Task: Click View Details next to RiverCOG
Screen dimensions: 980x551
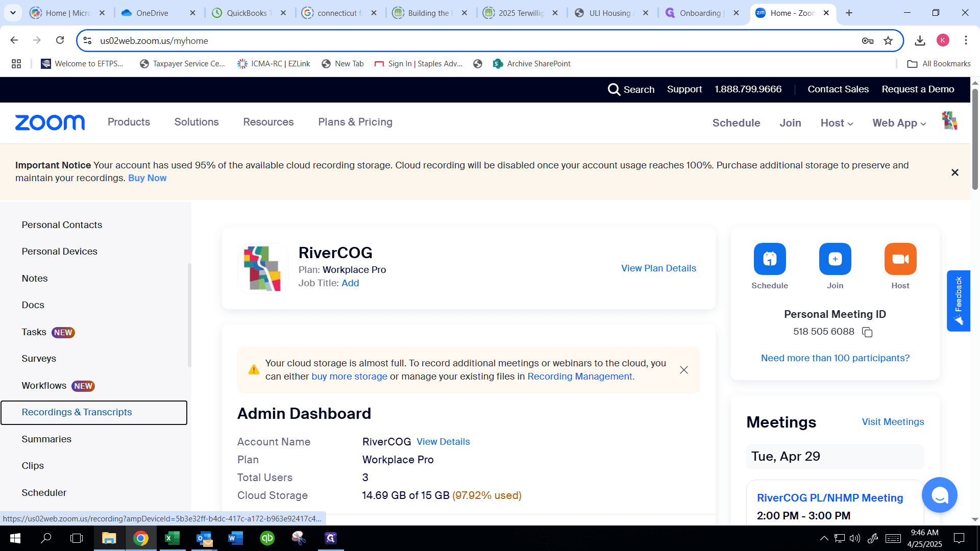Action: (x=443, y=442)
